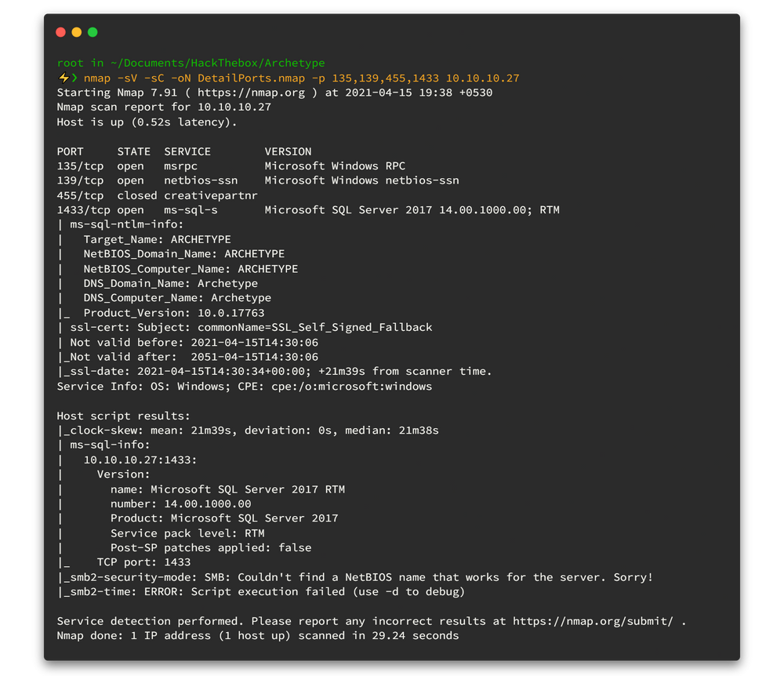Click the SERVICE column header
This screenshot has width=784, height=676.
187,151
